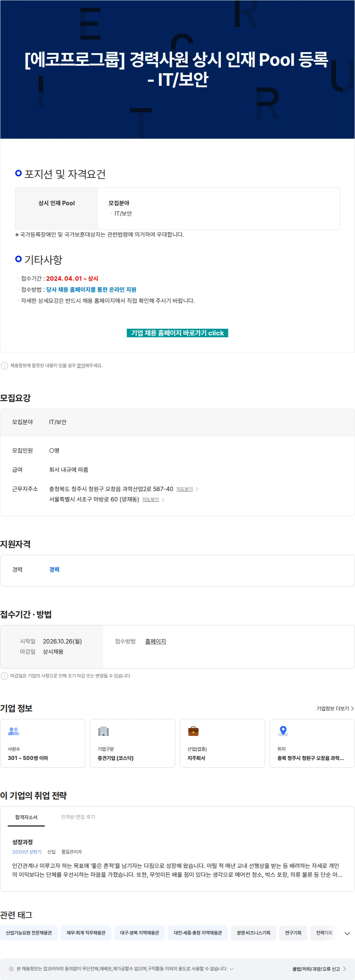This screenshot has width=355, height=980.
Task: Click the 301 ~ 500명 이하 employee count
Action: pyautogui.click(x=28, y=758)
